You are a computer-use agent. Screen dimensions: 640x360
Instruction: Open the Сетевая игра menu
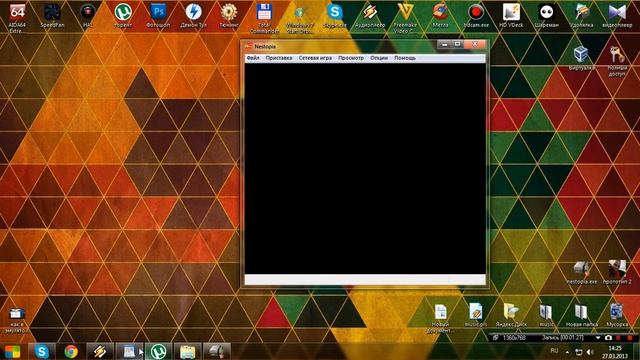pyautogui.click(x=315, y=58)
